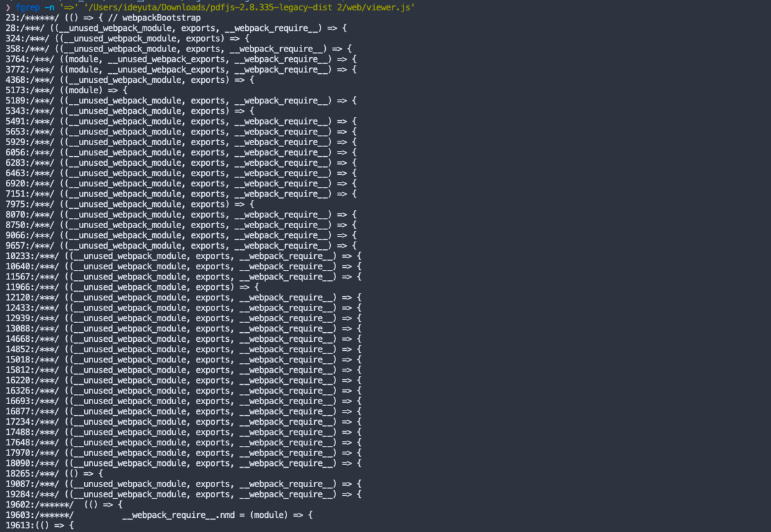Image resolution: width=771 pixels, height=532 pixels.
Task: Select output line 16693
Action: click(x=184, y=401)
